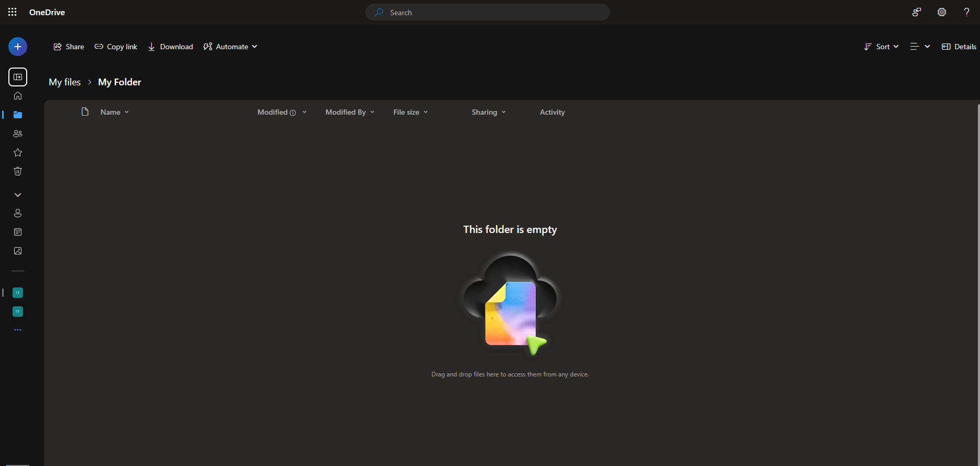Open the Shared people icon in sidebar
This screenshot has height=466, width=980.
click(x=18, y=134)
